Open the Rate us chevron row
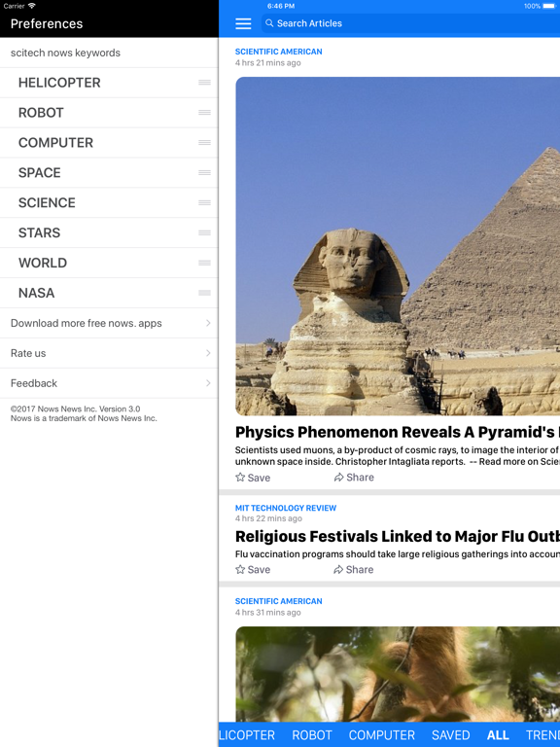The width and height of the screenshot is (560, 747). (109, 353)
